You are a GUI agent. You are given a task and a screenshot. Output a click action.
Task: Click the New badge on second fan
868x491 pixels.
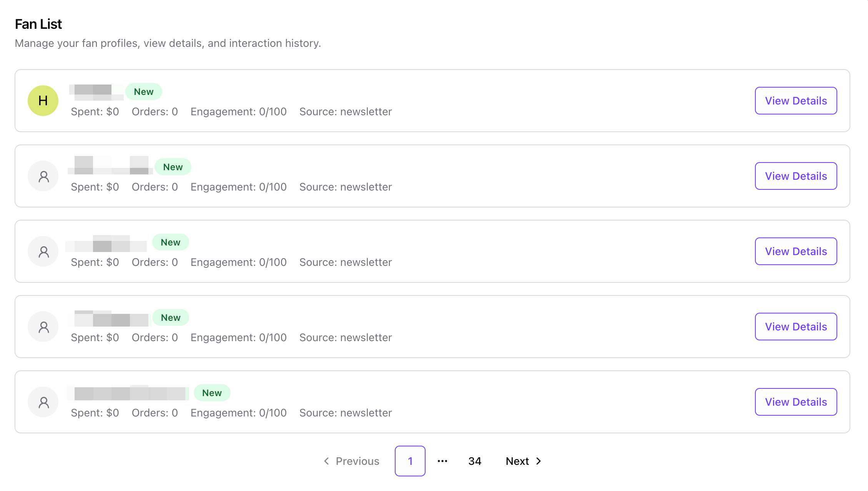pos(173,167)
